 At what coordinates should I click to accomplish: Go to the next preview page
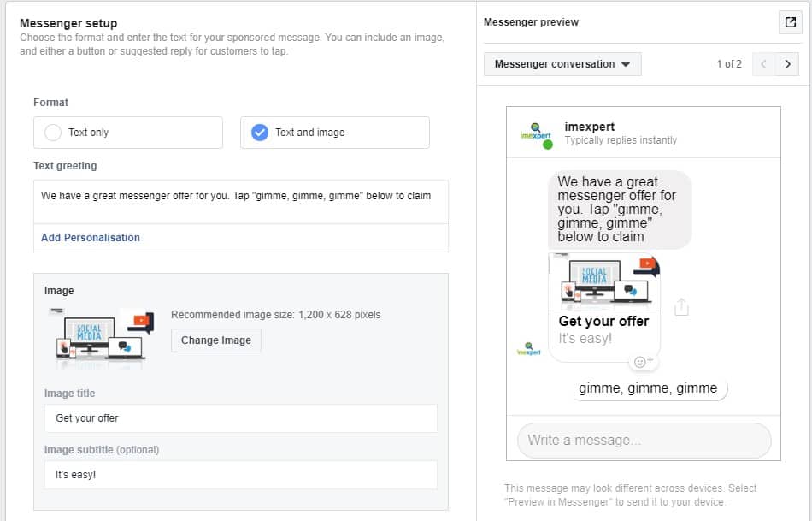coord(786,64)
